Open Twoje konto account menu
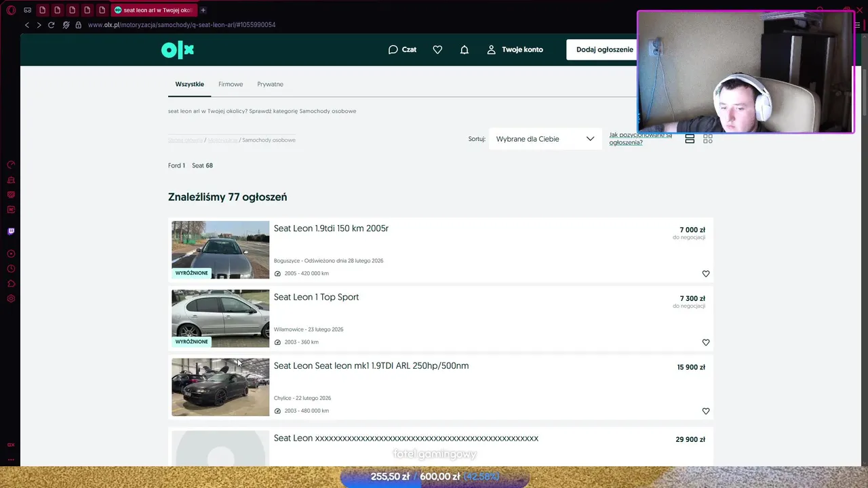The width and height of the screenshot is (868, 488). coord(515,49)
